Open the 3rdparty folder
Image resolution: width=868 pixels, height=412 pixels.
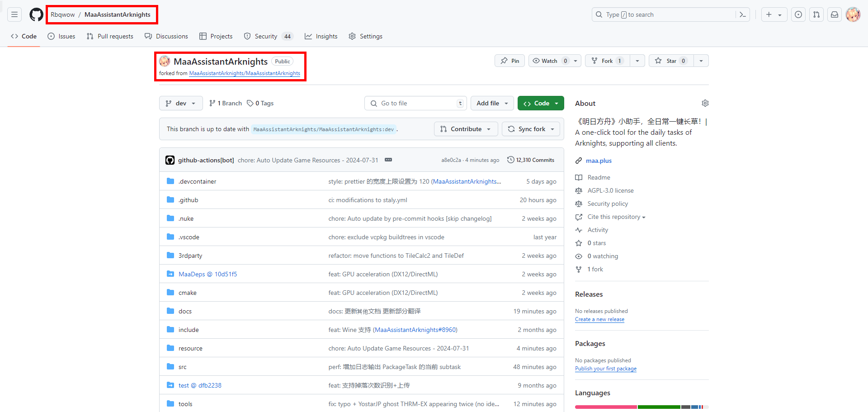pos(190,256)
